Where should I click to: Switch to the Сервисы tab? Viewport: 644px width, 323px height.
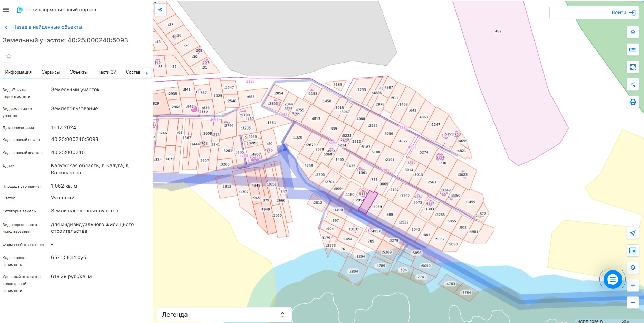[x=51, y=72]
